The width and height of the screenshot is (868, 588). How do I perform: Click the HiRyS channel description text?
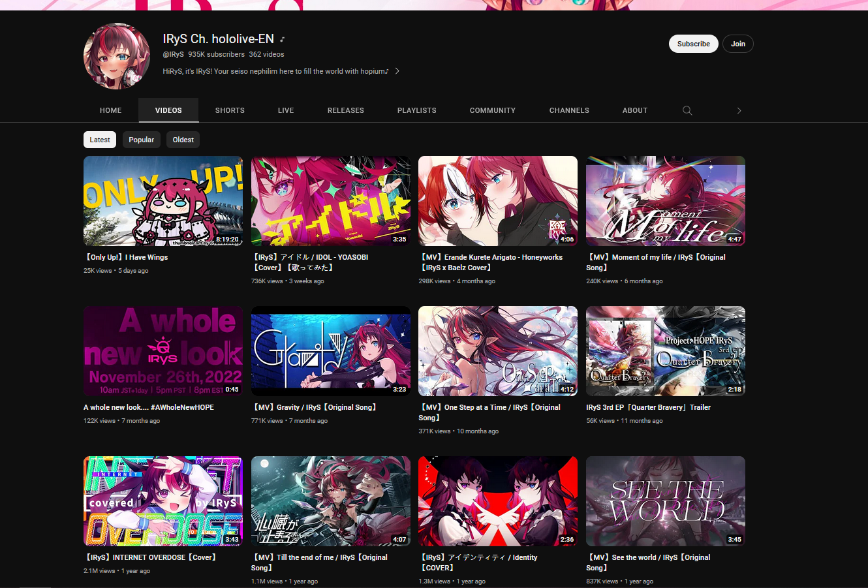[276, 71]
